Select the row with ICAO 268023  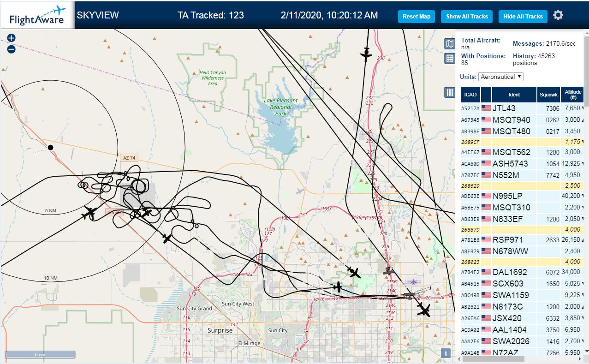click(522, 262)
